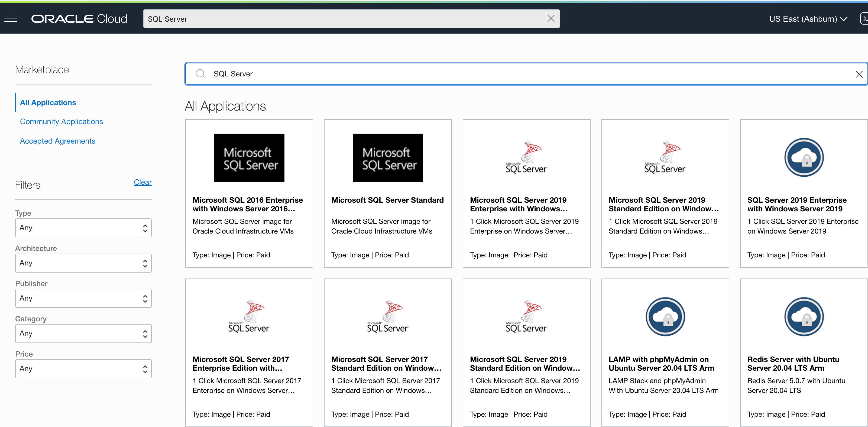
Task: Expand the Price filter dropdown
Action: point(83,369)
